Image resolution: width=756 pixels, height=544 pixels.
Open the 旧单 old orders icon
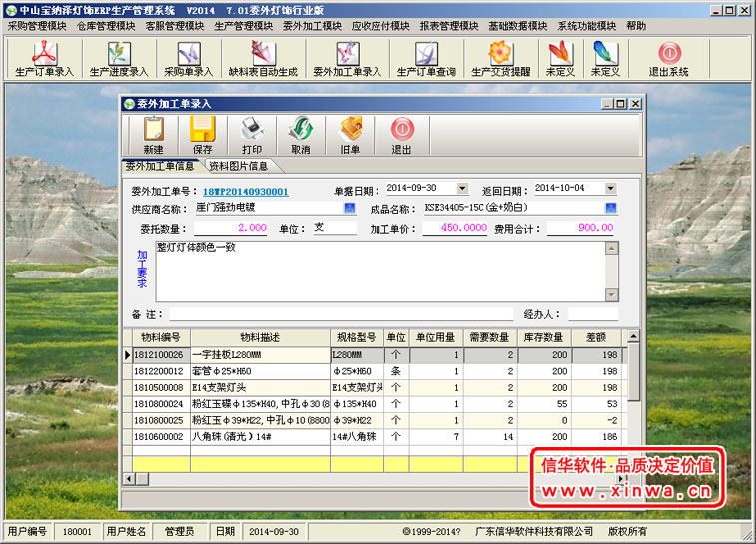[x=350, y=136]
